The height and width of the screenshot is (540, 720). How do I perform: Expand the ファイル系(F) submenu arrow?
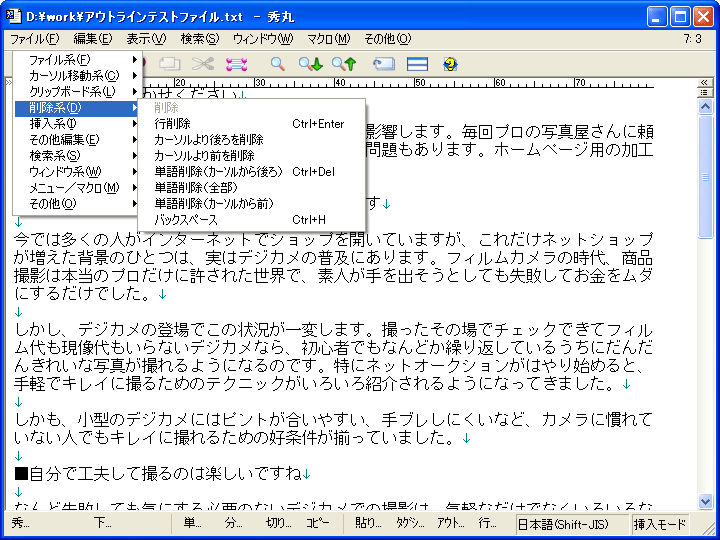coord(135,60)
